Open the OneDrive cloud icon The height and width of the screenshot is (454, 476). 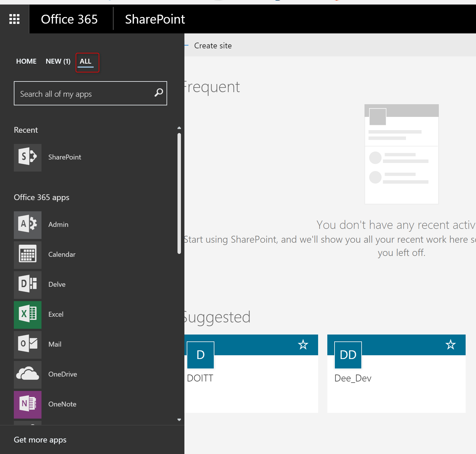click(x=28, y=375)
